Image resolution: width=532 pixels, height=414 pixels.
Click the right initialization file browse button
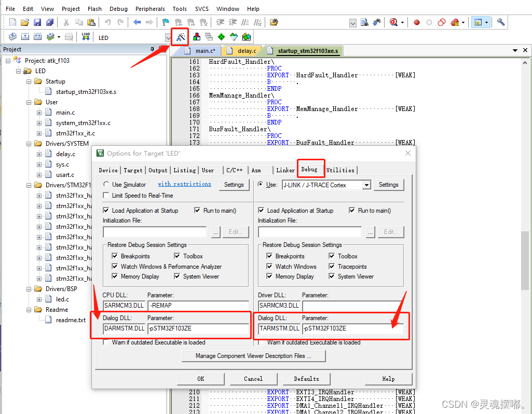[371, 232]
